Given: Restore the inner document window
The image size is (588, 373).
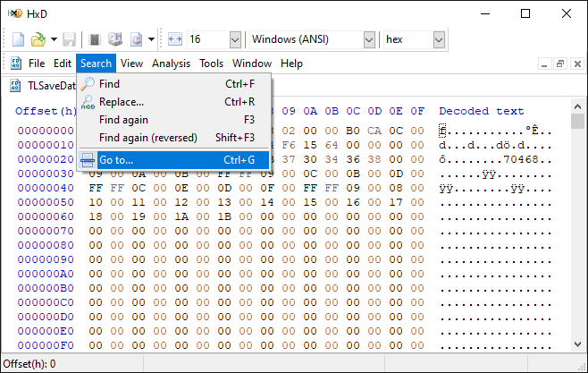Looking at the screenshot, I should 560,64.
